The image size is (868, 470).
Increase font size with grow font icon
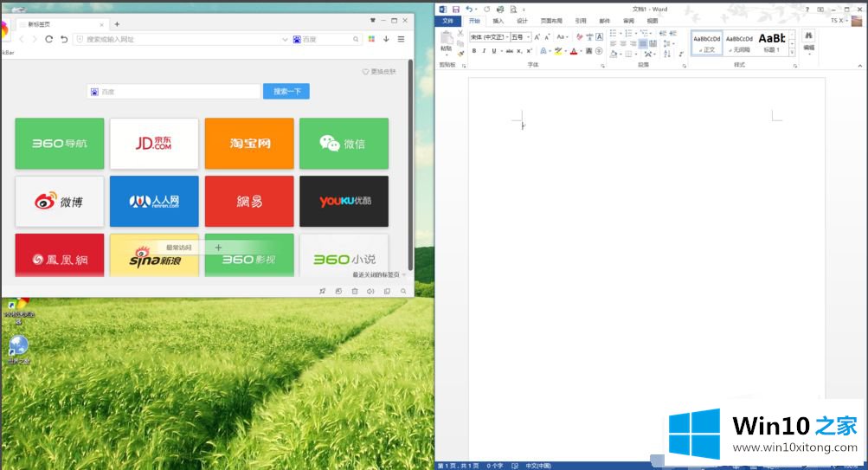(537, 37)
